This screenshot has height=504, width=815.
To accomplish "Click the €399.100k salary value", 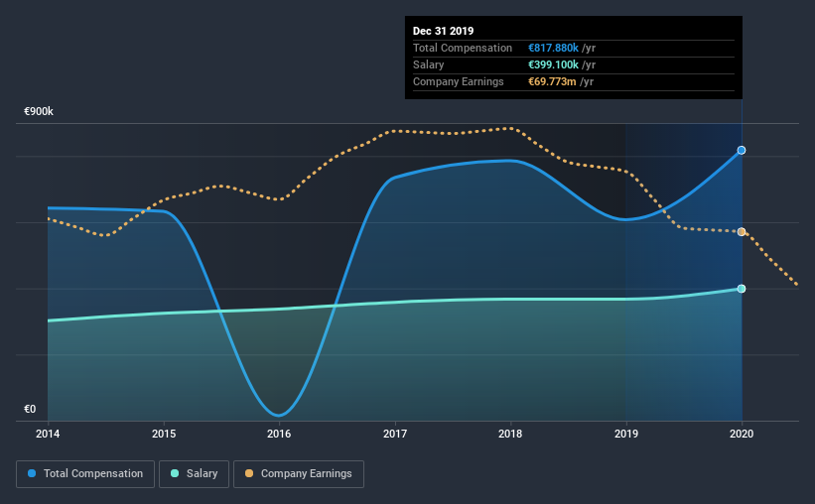I will point(553,64).
